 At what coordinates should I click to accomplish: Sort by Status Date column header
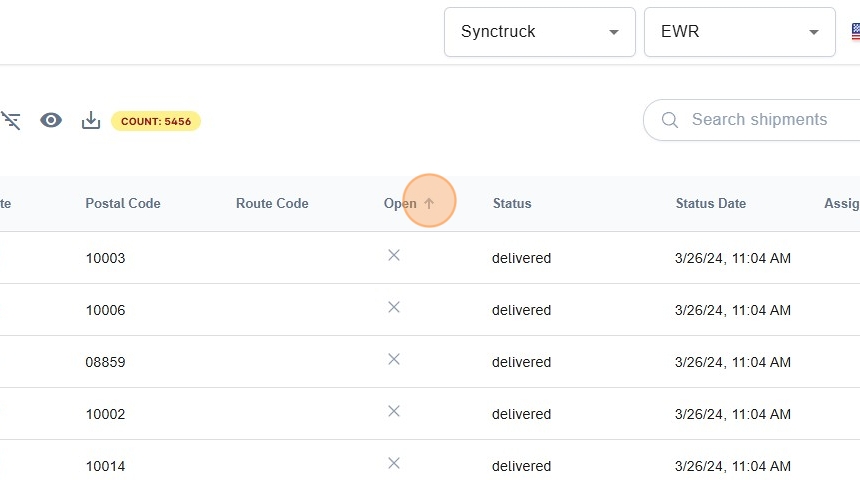pos(710,203)
